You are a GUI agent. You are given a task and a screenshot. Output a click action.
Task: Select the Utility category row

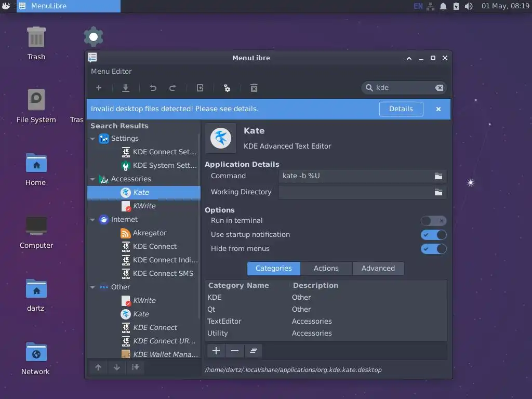pos(326,333)
